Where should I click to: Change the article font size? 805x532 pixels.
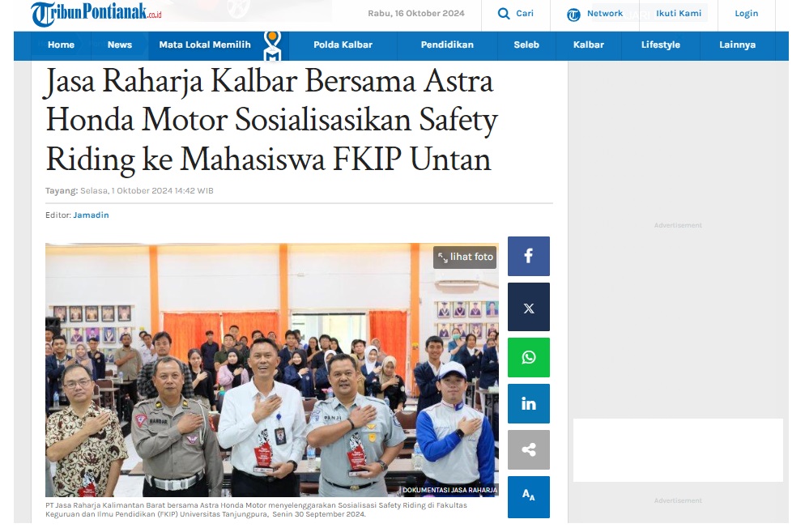[528, 496]
